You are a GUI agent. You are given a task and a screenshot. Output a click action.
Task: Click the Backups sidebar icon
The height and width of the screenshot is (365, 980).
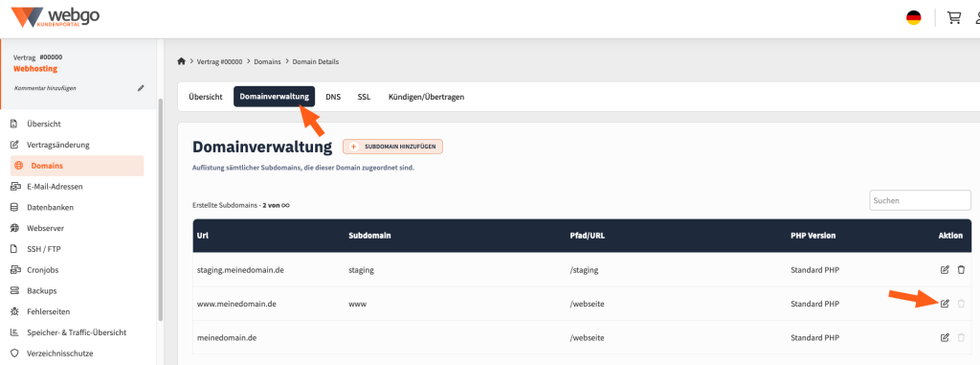tap(14, 290)
